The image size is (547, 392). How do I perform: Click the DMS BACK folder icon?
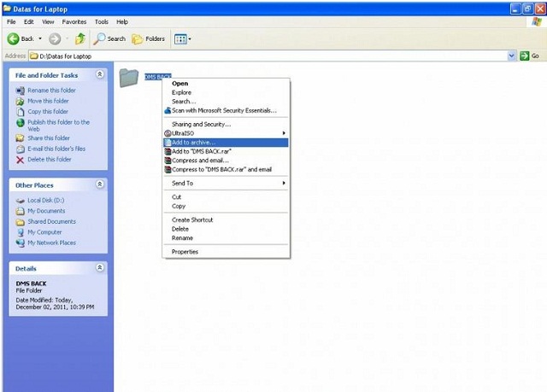[129, 78]
